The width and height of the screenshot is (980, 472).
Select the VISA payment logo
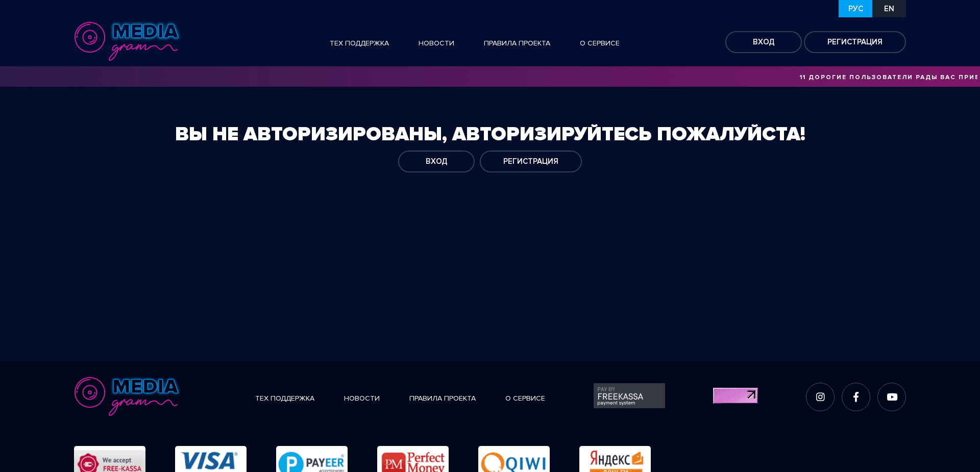(x=210, y=461)
